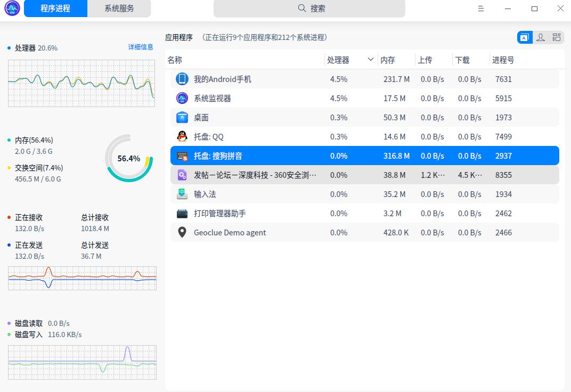Click the 360 browser process icon

(x=182, y=175)
